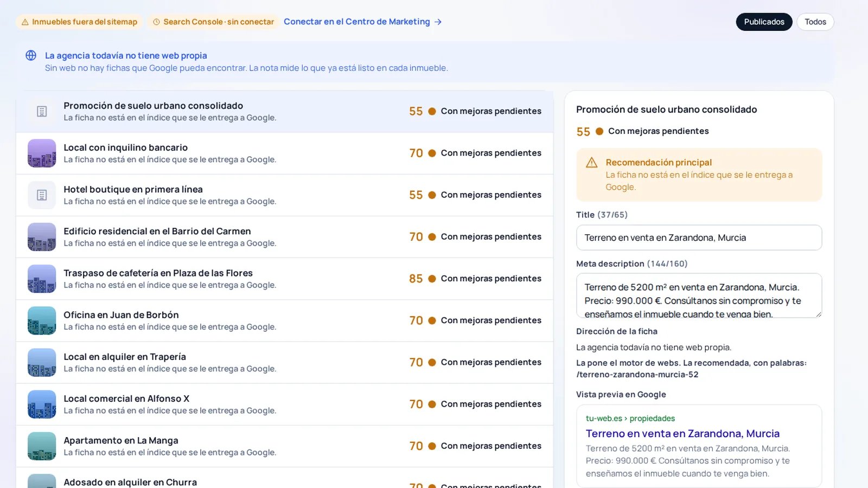Click the tu-web.es › propiedades preview URL
The image size is (868, 488).
tap(630, 419)
